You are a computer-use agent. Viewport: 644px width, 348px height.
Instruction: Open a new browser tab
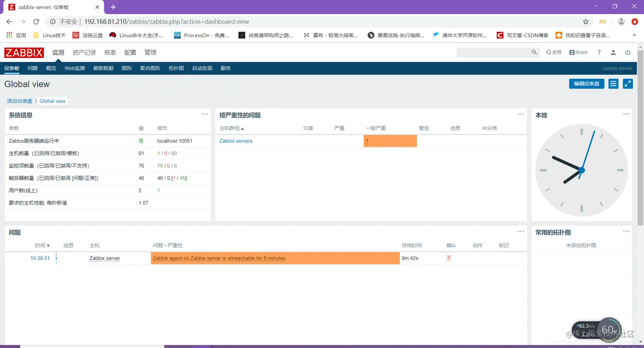(x=113, y=7)
